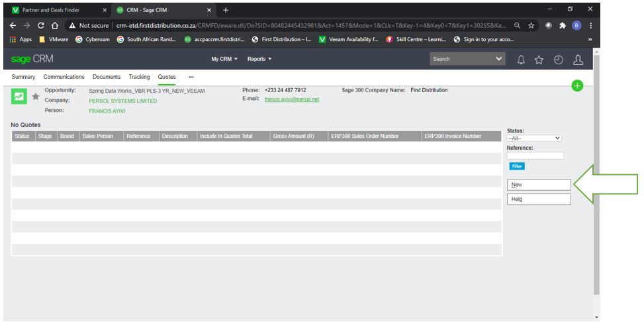This screenshot has height=324, width=644.
Task: Click the green opportunity chart icon
Action: point(19,96)
